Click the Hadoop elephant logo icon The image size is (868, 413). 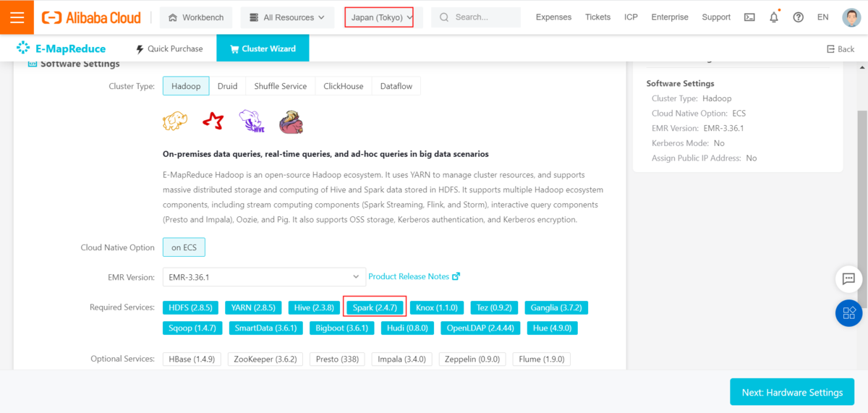(x=176, y=121)
